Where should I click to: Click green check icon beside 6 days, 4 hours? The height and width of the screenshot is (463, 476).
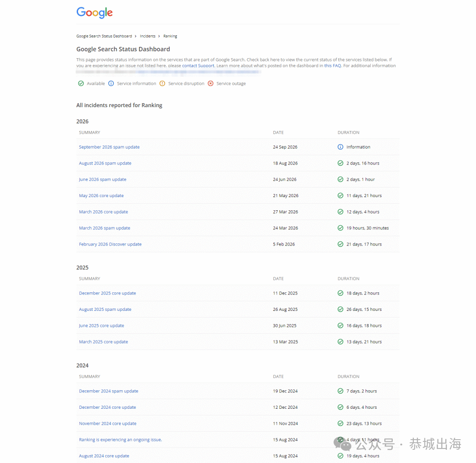point(341,407)
